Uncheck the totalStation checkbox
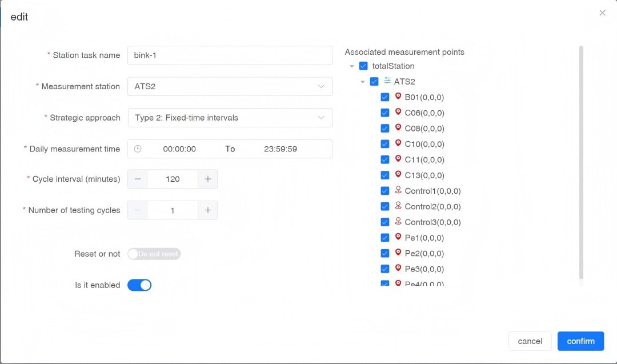This screenshot has width=617, height=364. pos(363,66)
